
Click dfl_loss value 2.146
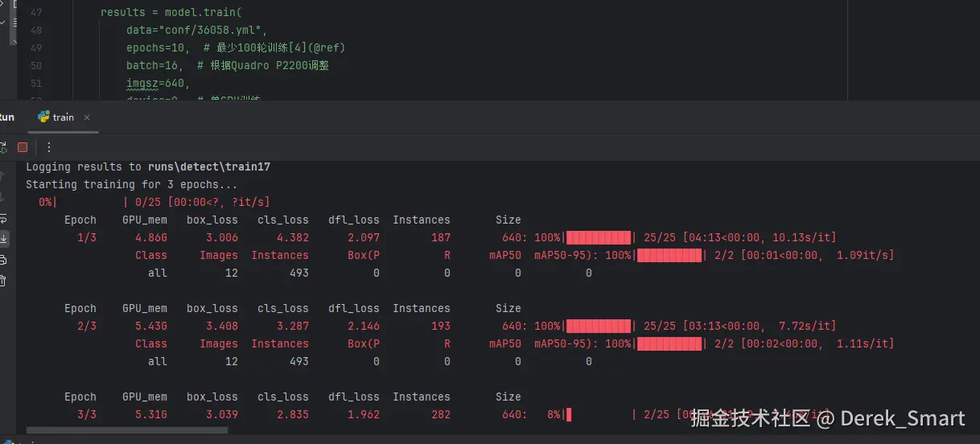pyautogui.click(x=364, y=326)
